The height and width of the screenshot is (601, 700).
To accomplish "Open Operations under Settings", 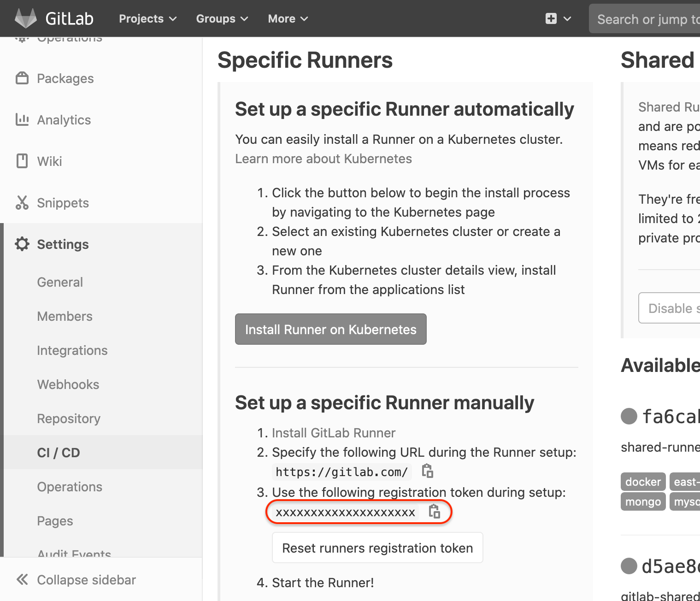I will click(x=70, y=487).
